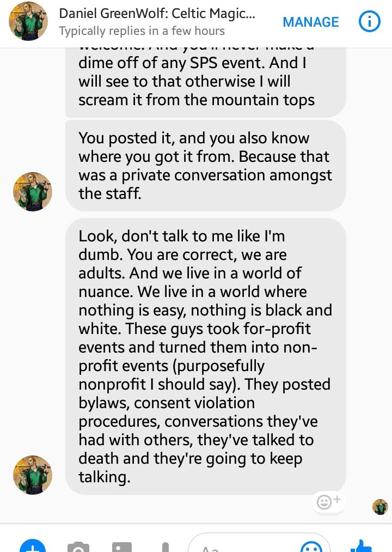This screenshot has width=392, height=552.
Task: Tap the microphone voice message icon
Action: pyautogui.click(x=166, y=547)
